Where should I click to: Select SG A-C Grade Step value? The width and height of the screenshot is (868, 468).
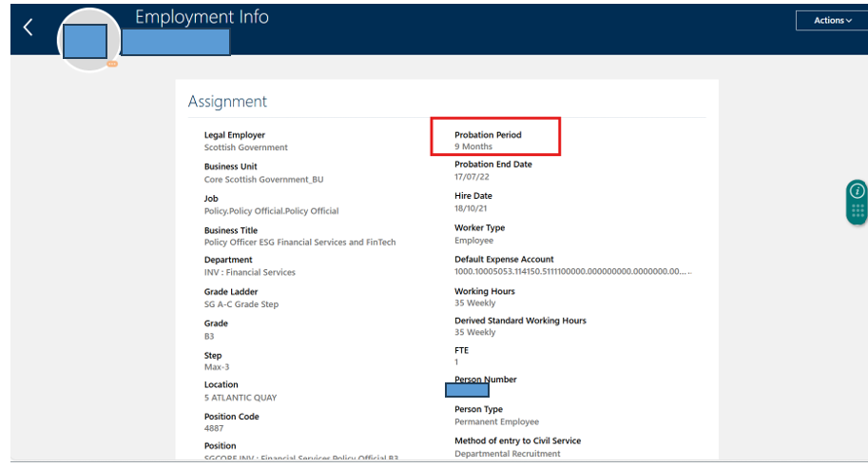[241, 304]
